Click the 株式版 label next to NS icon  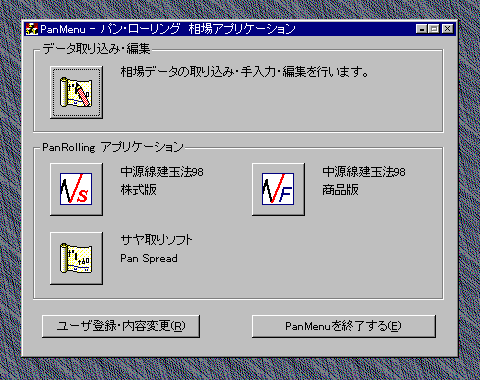click(x=139, y=190)
